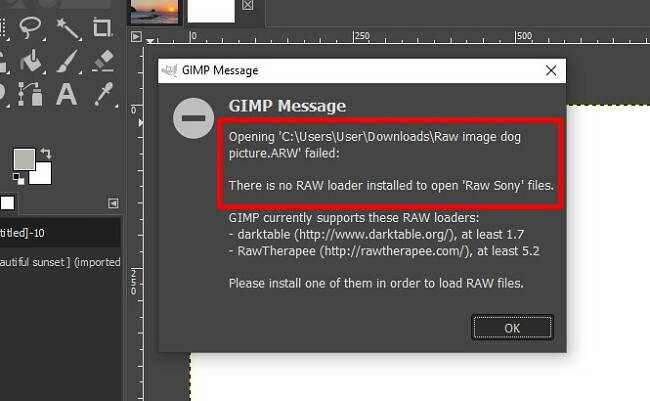650x401 pixels.
Task: Select the Crop tool
Action: point(102,27)
